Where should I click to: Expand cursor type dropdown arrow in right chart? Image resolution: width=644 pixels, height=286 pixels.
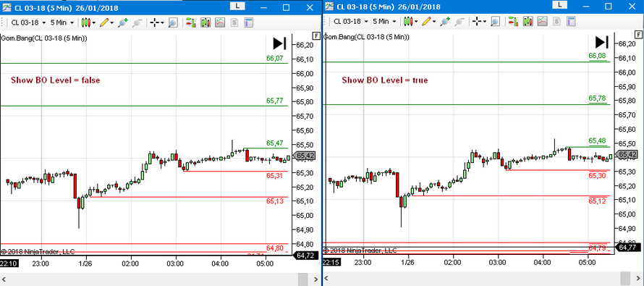click(485, 22)
